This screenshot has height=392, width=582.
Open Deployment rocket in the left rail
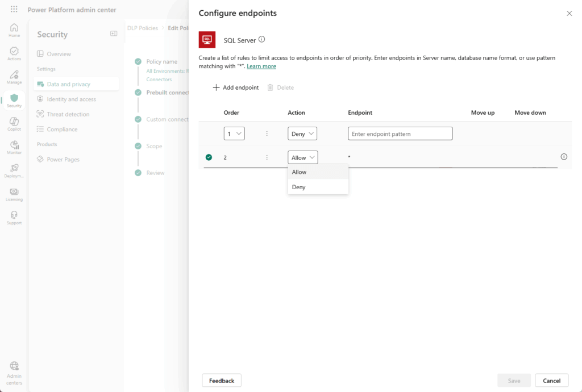[x=14, y=170]
